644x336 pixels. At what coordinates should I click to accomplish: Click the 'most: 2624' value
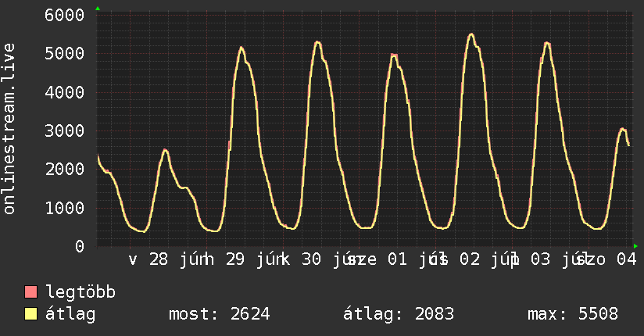[220, 314]
